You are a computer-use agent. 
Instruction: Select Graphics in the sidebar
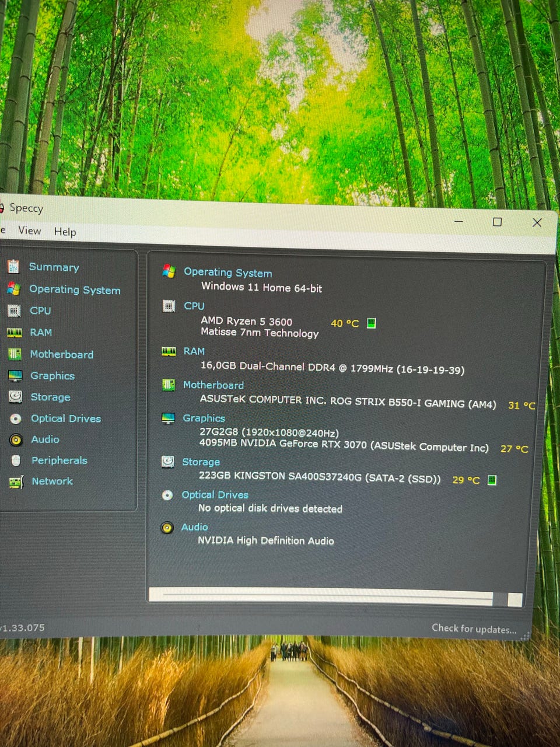pyautogui.click(x=52, y=376)
